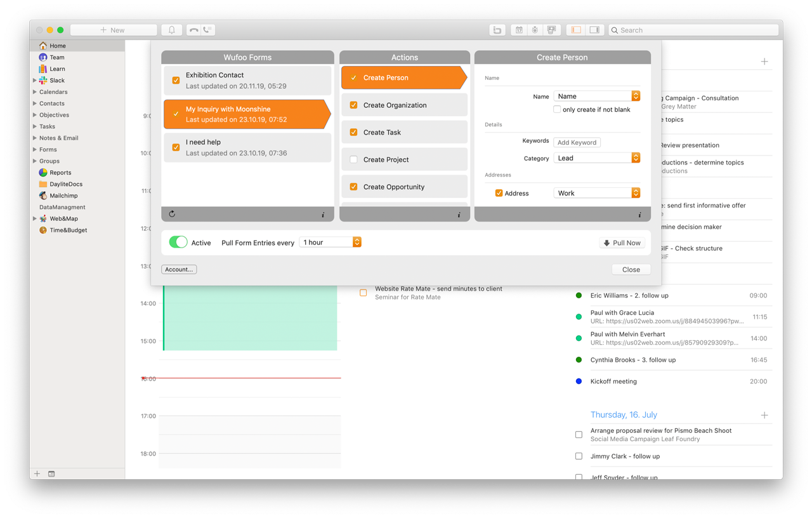Viewport: 812px width, 518px height.
Task: Click the phone call icon in toolbar
Action: pyautogui.click(x=207, y=30)
